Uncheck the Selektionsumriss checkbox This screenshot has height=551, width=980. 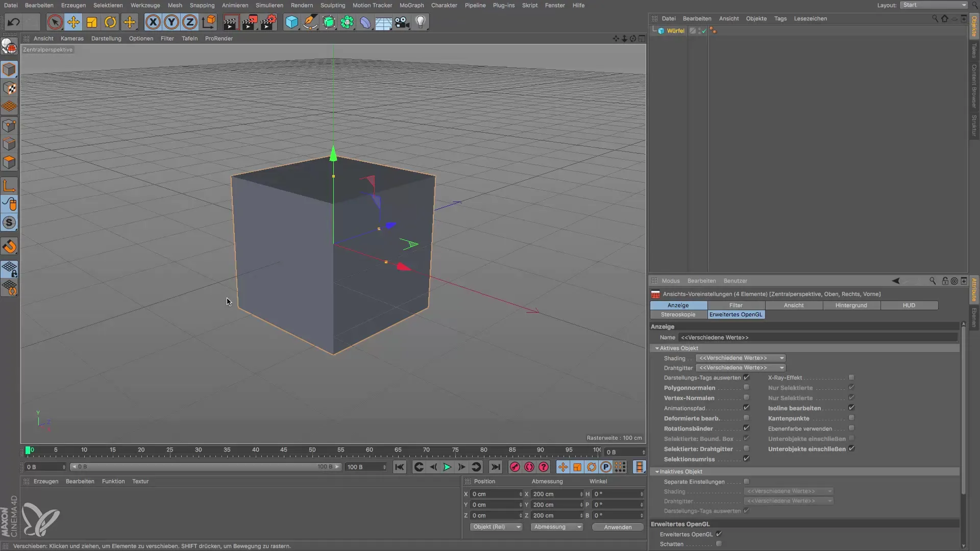coord(746,459)
